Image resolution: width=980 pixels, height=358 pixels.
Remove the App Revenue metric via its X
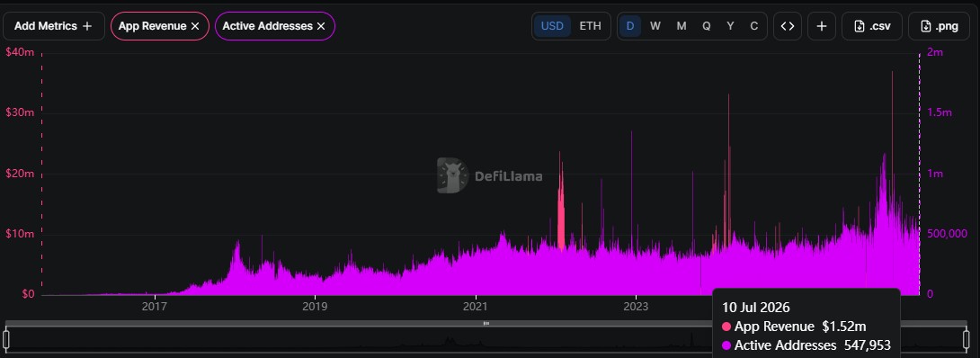click(x=195, y=26)
